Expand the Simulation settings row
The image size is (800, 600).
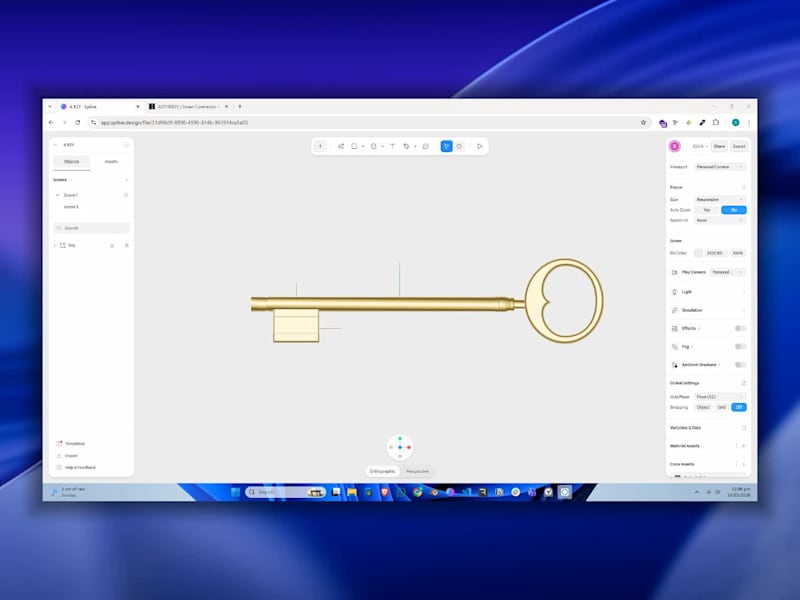pyautogui.click(x=708, y=310)
